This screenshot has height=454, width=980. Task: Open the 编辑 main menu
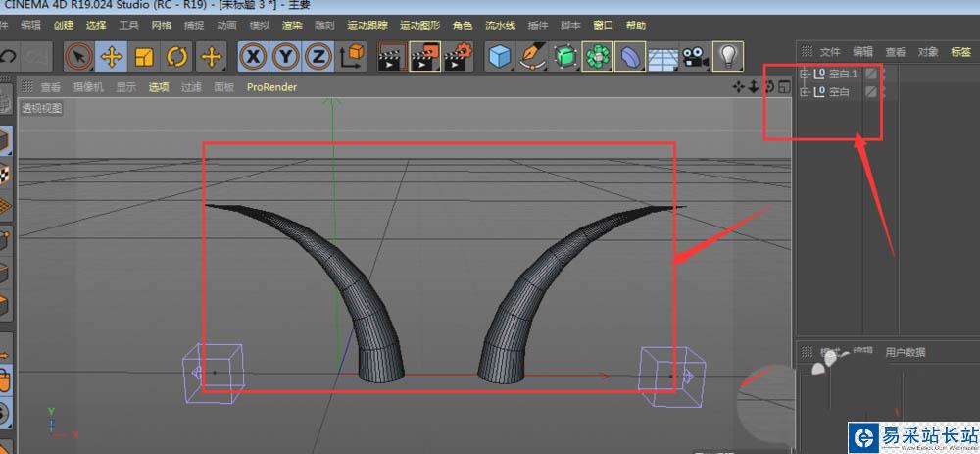(30, 25)
